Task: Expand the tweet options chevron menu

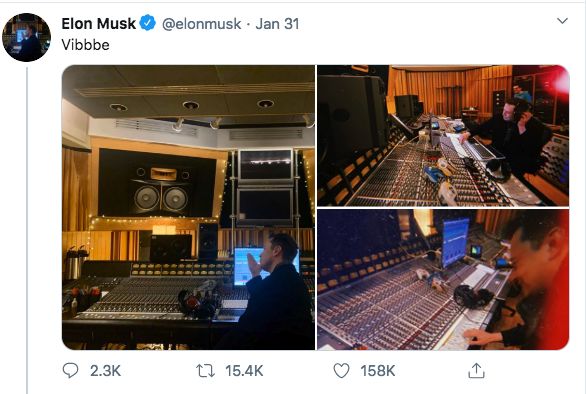Action: [x=562, y=21]
